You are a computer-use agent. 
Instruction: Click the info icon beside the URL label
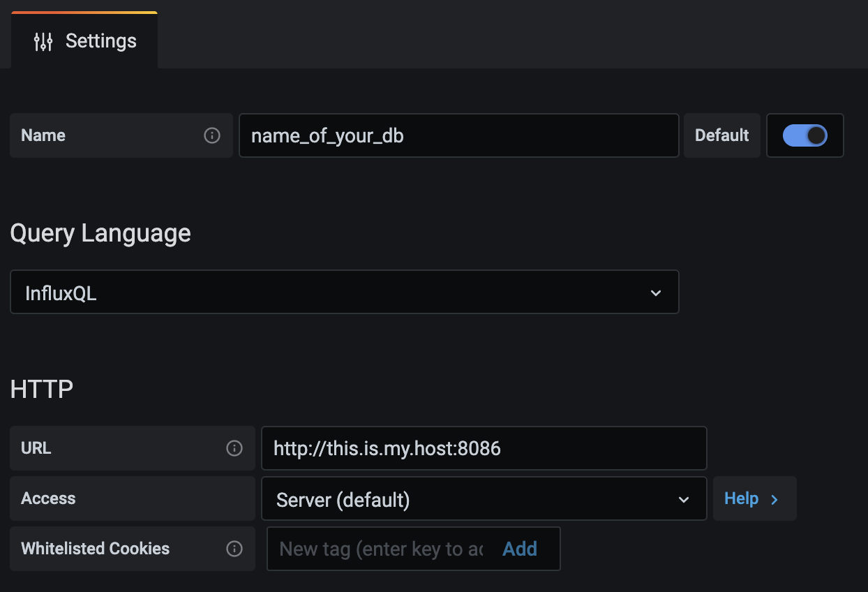(234, 448)
